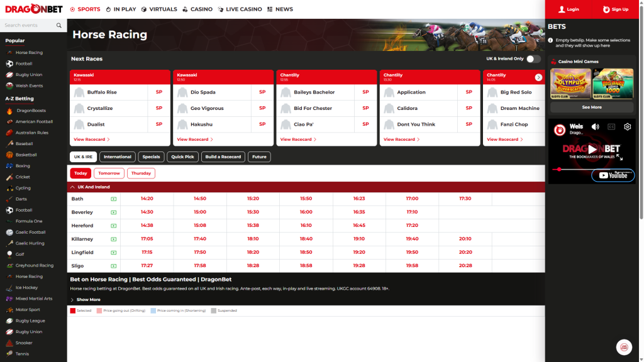The width and height of the screenshot is (644, 362).
Task: Open the Future tab
Action: coord(259,156)
